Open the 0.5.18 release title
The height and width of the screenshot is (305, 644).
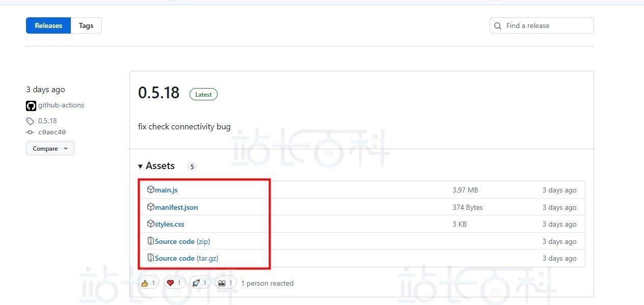[159, 93]
